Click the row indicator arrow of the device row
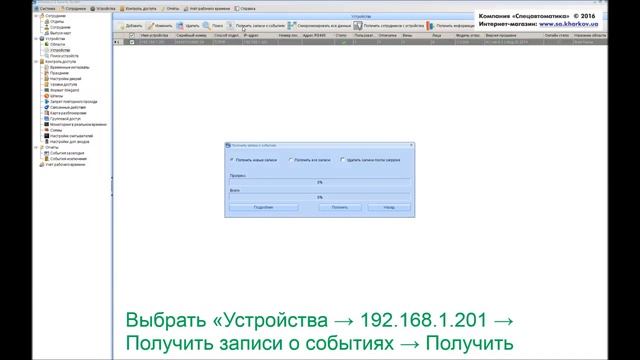 click(116, 42)
